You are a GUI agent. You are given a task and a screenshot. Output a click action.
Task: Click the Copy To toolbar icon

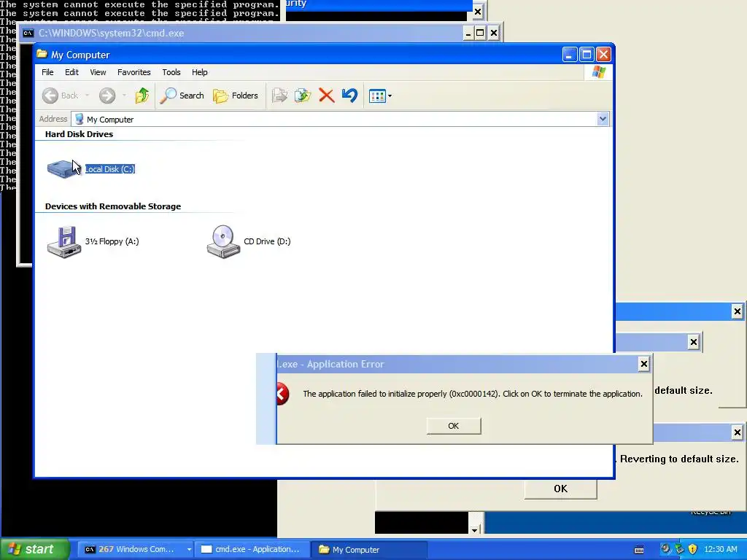coord(303,96)
